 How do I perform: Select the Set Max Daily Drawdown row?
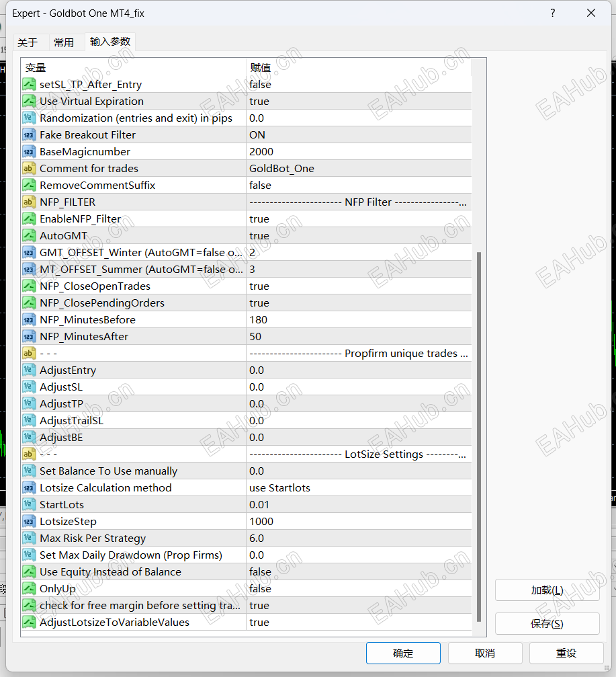click(247, 555)
